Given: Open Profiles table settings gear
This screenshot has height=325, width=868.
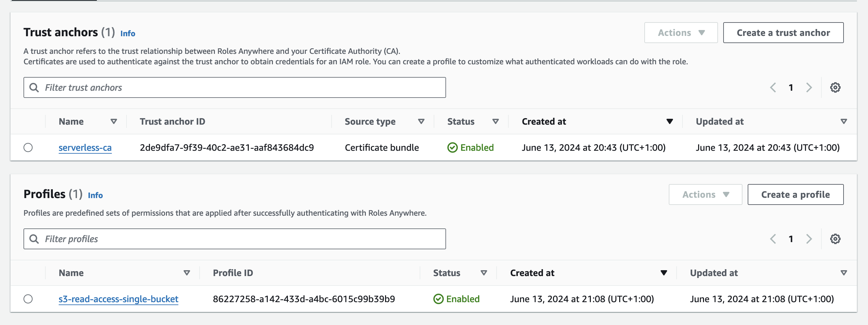Looking at the screenshot, I should pos(835,239).
